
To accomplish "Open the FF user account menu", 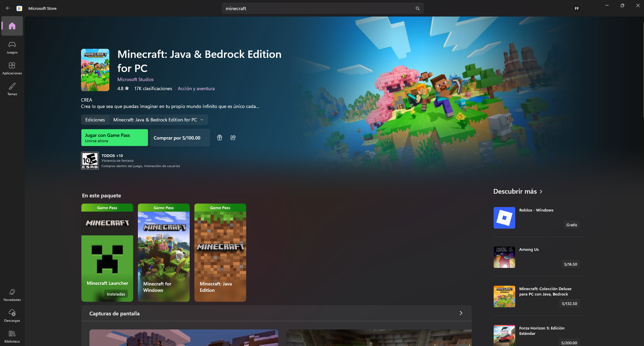I will (577, 8).
